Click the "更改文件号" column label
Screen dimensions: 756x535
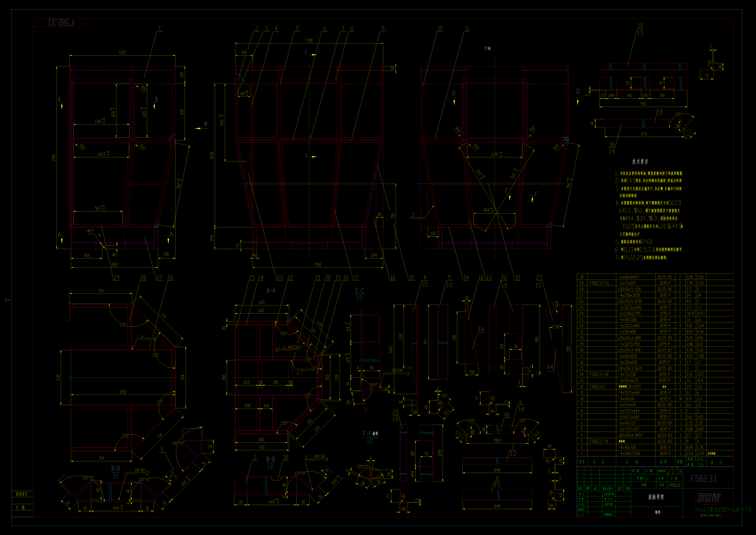(x=607, y=489)
